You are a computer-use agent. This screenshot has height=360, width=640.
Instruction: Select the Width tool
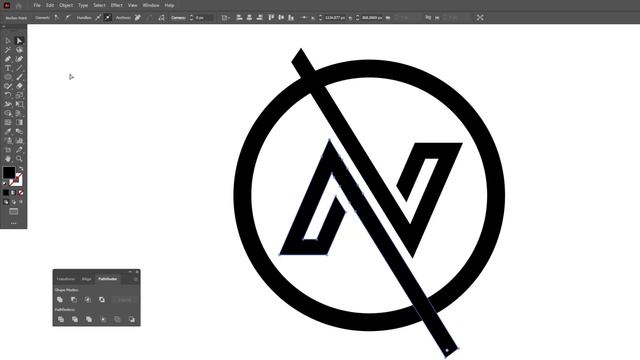(8, 104)
